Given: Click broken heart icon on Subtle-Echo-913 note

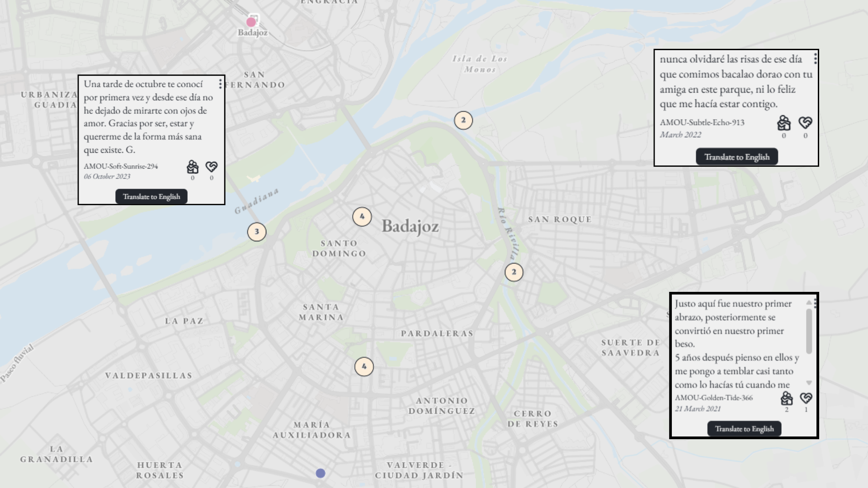Looking at the screenshot, I should click(x=805, y=122).
